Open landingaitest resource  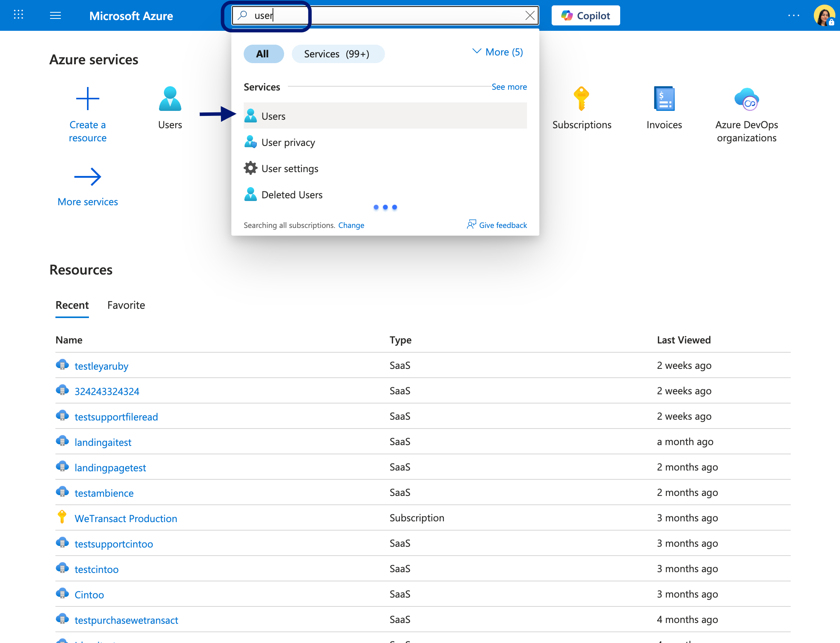click(103, 442)
